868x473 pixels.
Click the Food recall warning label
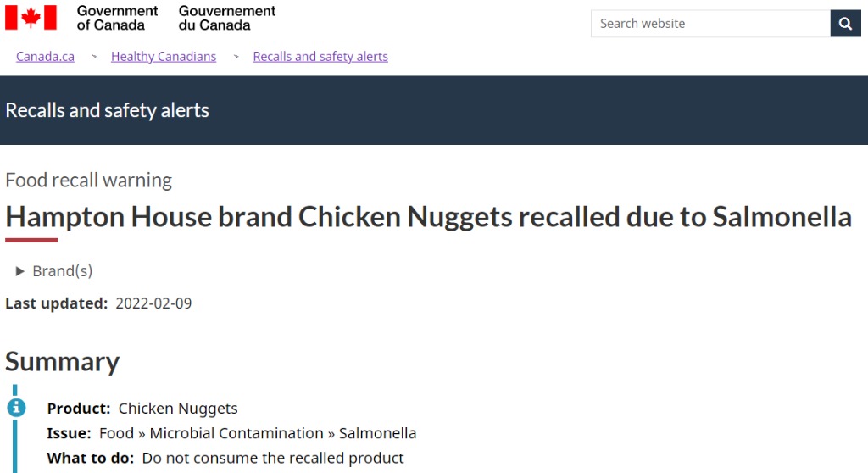89,180
